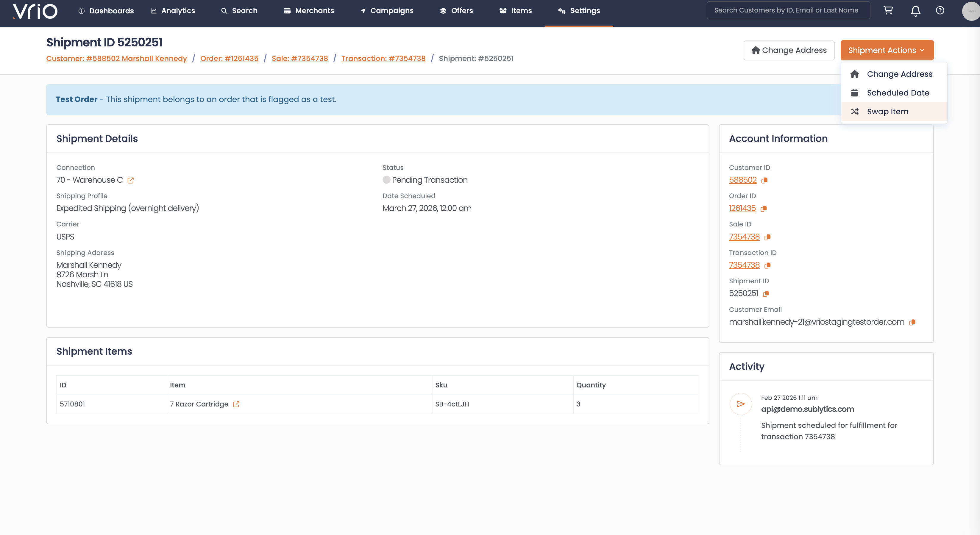Open 7 Razor Cartridge external link icon
The height and width of the screenshot is (535, 980).
(x=236, y=404)
